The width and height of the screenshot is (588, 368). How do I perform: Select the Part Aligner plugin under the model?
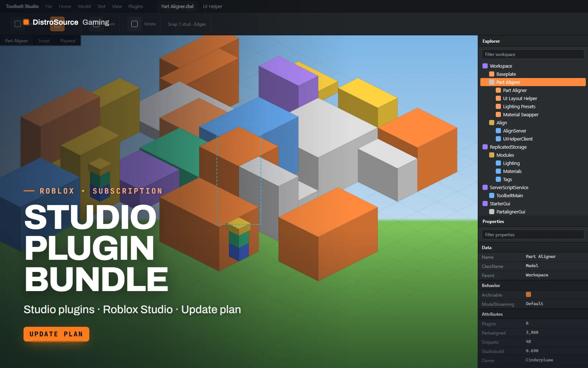533,90
